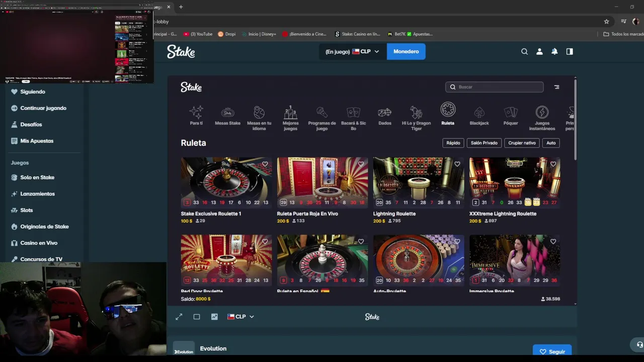This screenshot has width=644, height=362.
Task: Enter fullscreen mode with the expand arrows icon
Action: [179, 317]
